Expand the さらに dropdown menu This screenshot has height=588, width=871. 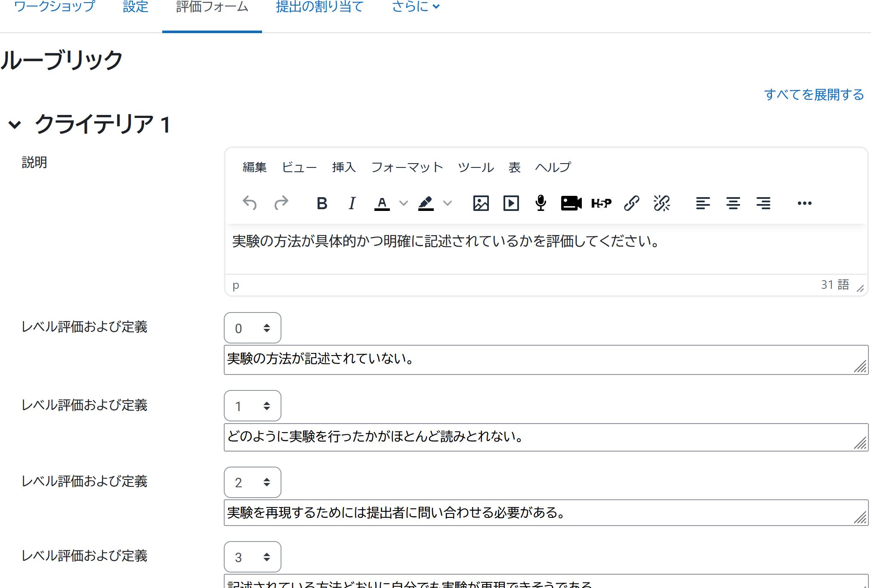pyautogui.click(x=416, y=6)
